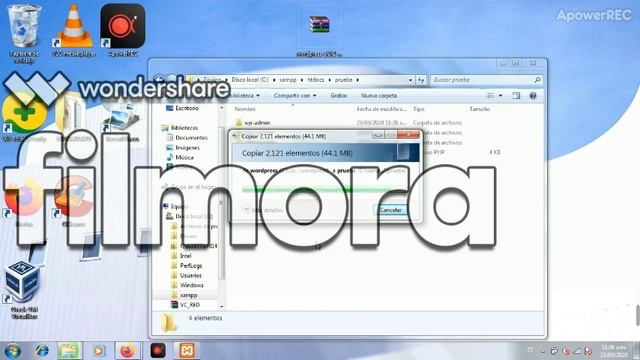The image size is (640, 360).
Task: Sort by the 'Tipo' column header
Action: tap(419, 109)
